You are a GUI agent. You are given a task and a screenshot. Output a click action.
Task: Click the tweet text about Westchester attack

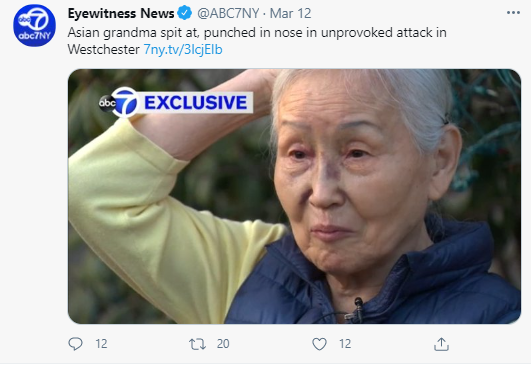pyautogui.click(x=257, y=41)
